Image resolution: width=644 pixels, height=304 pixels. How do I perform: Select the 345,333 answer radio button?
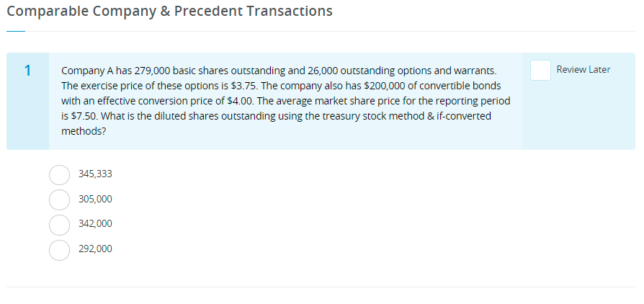[59, 174]
